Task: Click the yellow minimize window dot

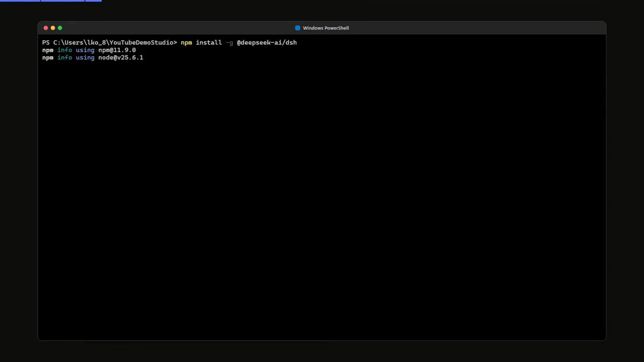Action: [x=53, y=28]
